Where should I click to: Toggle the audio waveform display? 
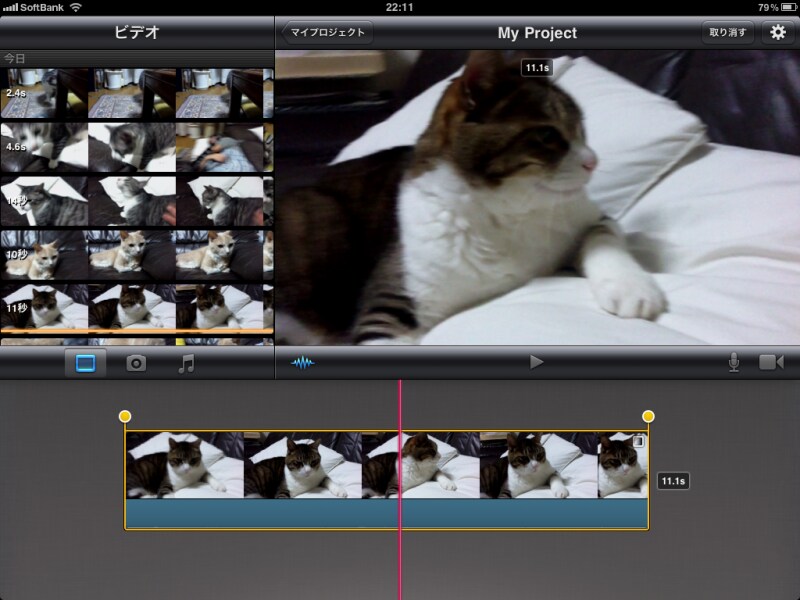(302, 362)
